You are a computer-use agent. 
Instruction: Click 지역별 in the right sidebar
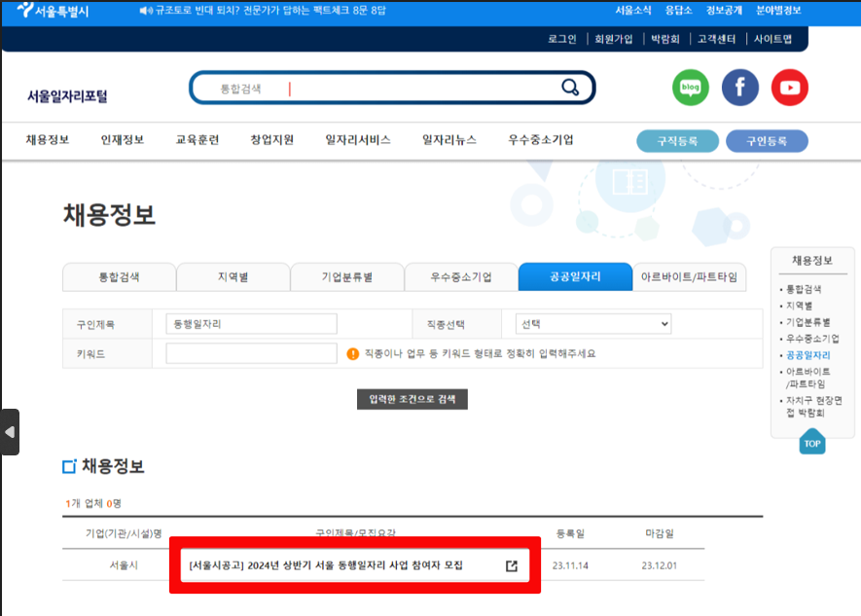pos(799,306)
